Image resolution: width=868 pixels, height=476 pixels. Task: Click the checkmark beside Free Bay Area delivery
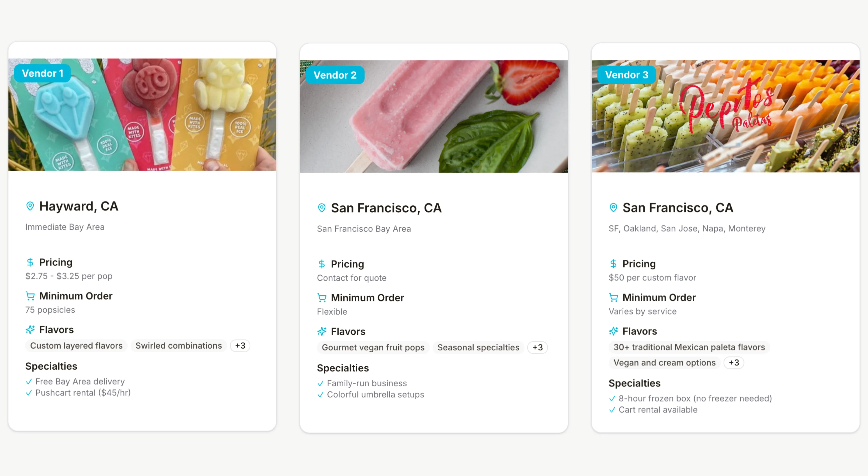click(x=29, y=381)
